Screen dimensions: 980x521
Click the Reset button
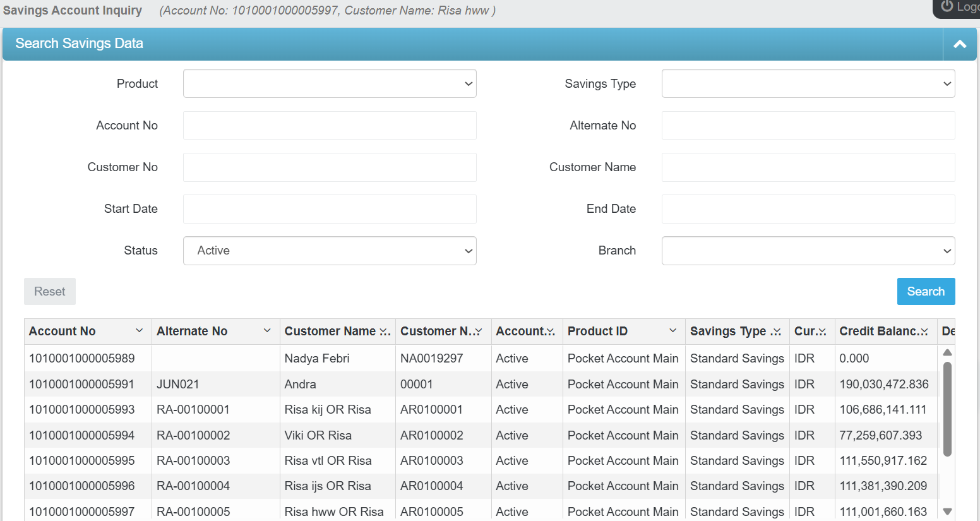point(49,291)
